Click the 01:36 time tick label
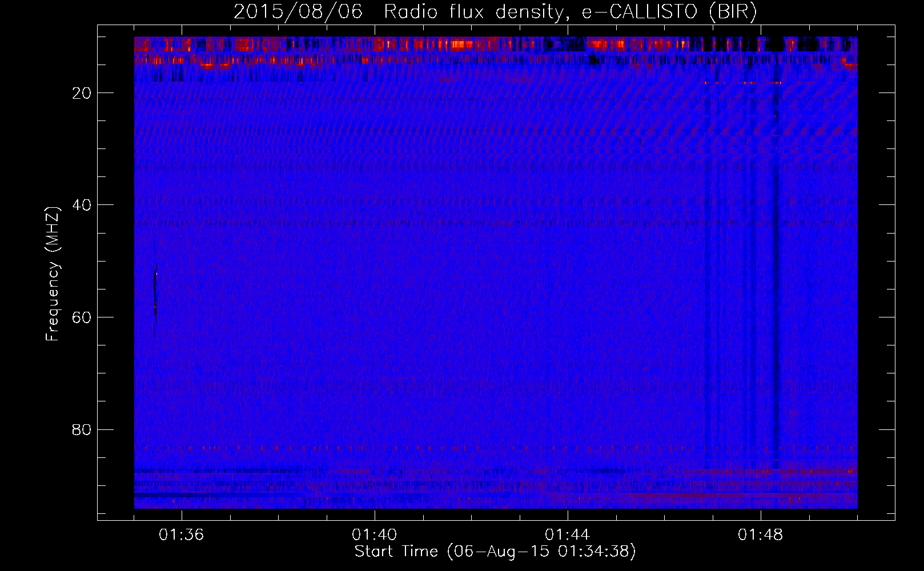 tap(182, 535)
